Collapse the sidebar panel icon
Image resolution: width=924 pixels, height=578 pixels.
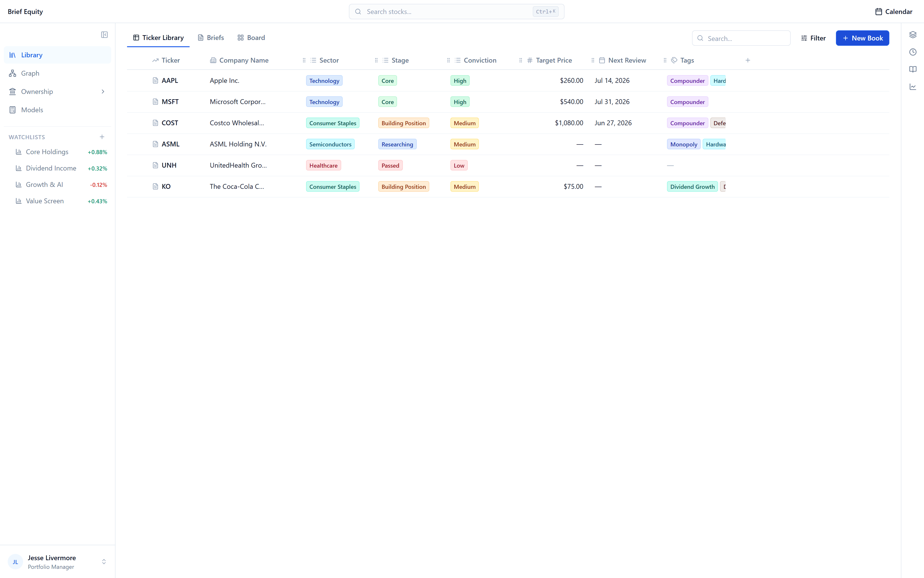tap(104, 35)
